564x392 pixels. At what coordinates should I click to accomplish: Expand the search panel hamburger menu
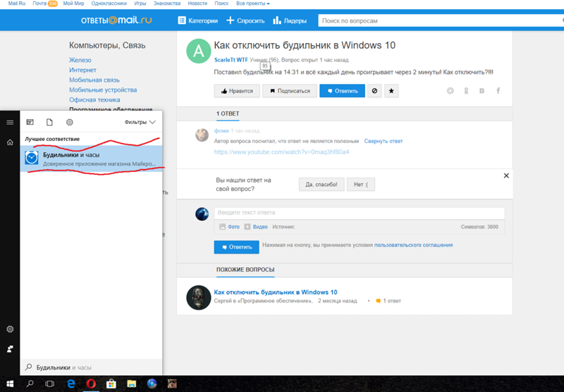tap(10, 122)
